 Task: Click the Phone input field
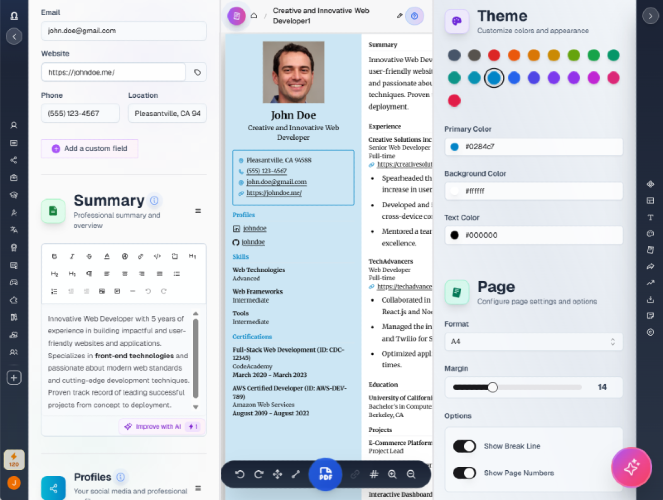point(80,113)
